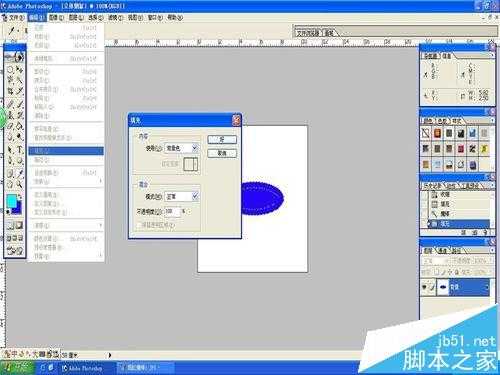Select the Zoom magnifier tool

[20, 184]
